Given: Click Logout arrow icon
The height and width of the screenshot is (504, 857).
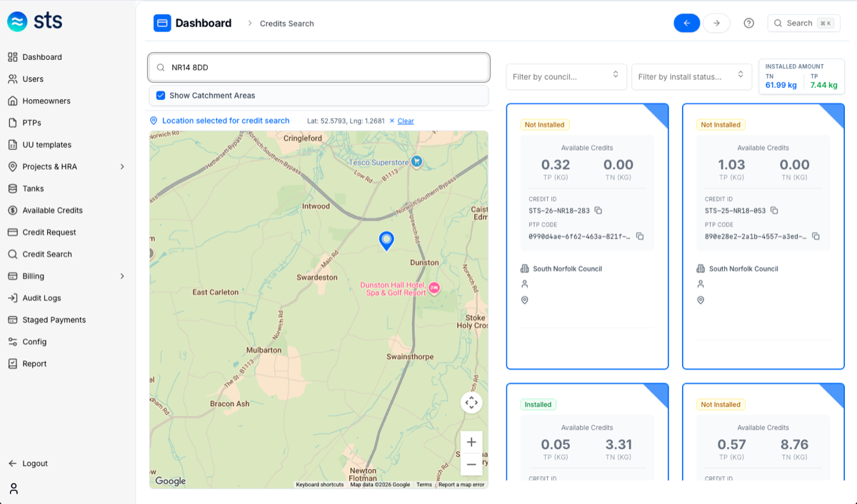Looking at the screenshot, I should tap(13, 463).
